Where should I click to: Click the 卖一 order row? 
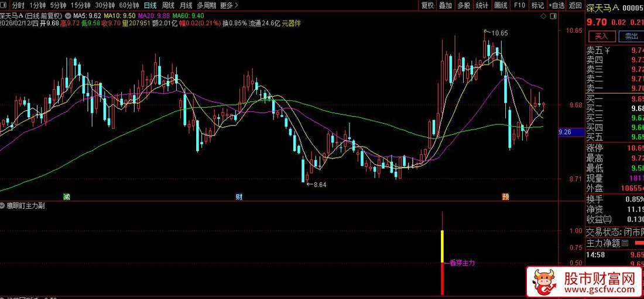614,88
